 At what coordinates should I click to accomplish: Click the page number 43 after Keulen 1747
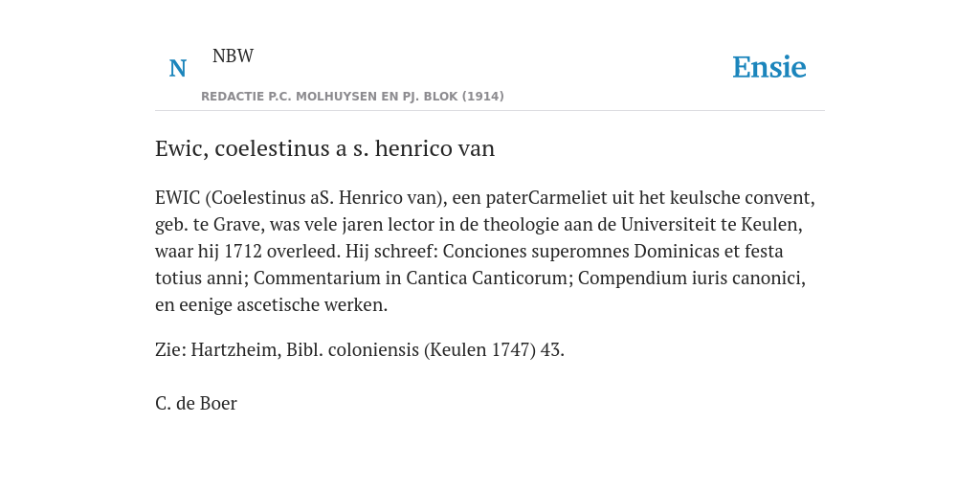[x=550, y=349]
